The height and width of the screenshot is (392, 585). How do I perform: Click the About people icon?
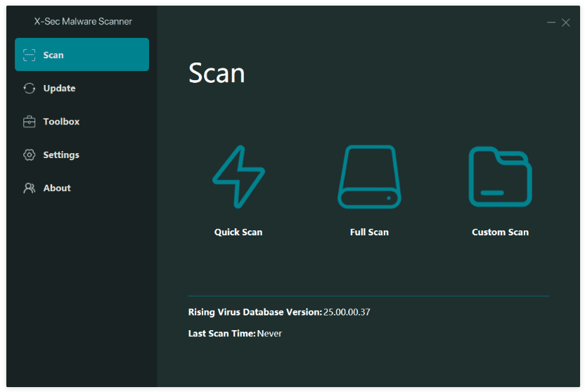point(29,188)
